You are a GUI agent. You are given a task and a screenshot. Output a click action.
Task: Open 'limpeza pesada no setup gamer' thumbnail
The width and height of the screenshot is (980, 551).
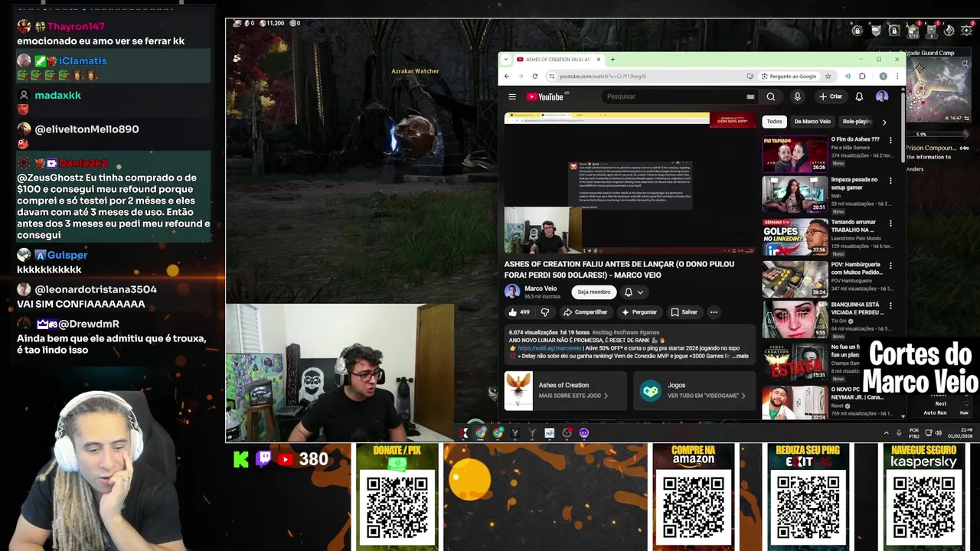coord(795,194)
